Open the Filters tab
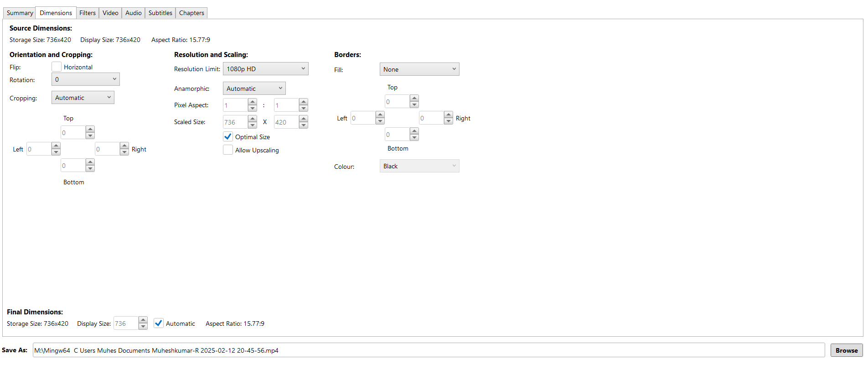 coord(88,13)
